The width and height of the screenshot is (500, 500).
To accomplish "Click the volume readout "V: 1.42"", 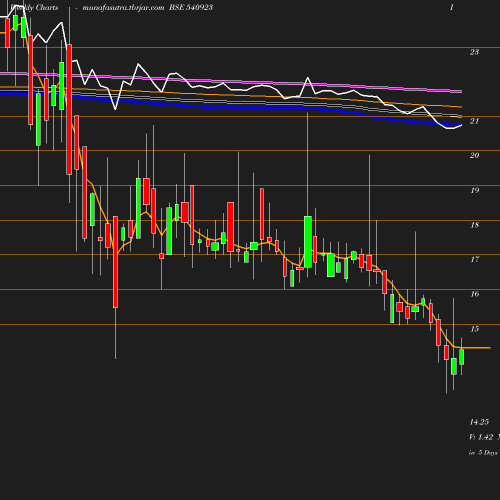I will 481,437.
